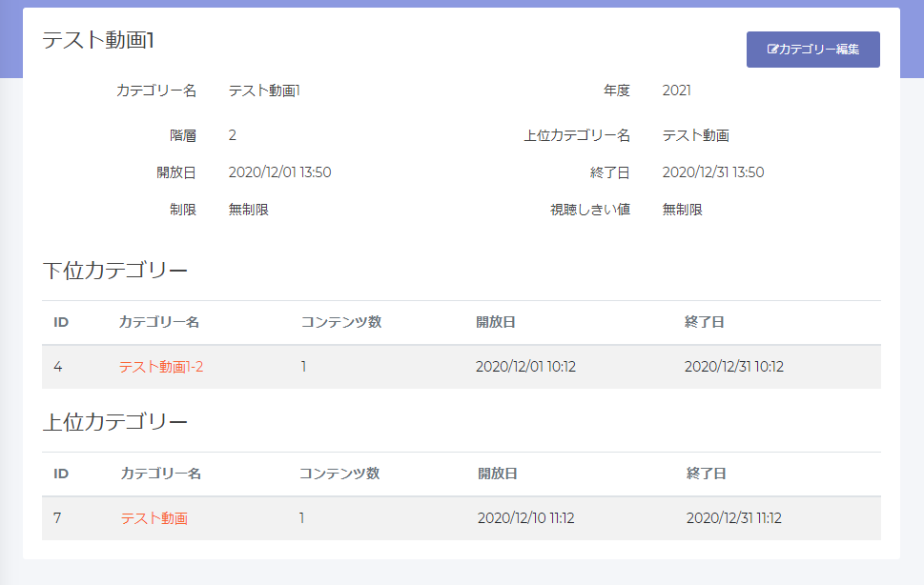
Task: Open the テスト動画1-2 subcategory link
Action: point(161,367)
